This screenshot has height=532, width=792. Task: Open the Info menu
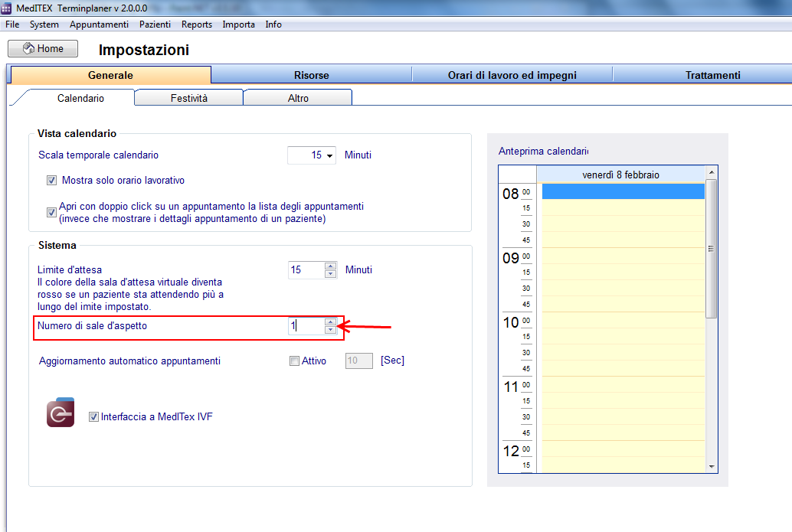273,24
